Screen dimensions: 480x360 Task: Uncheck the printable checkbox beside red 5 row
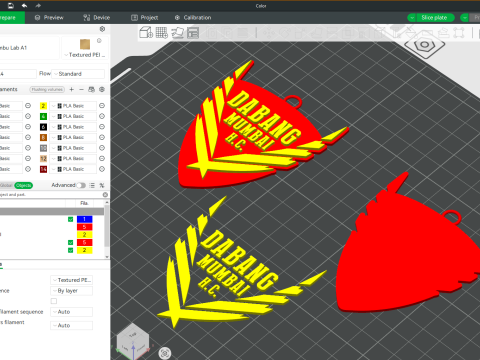(x=70, y=243)
